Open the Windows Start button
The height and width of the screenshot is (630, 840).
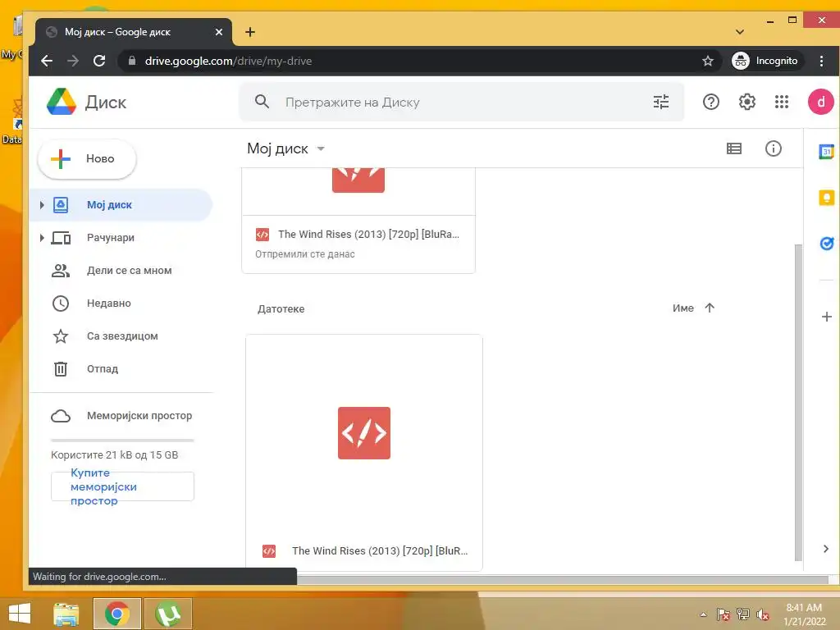(20, 614)
